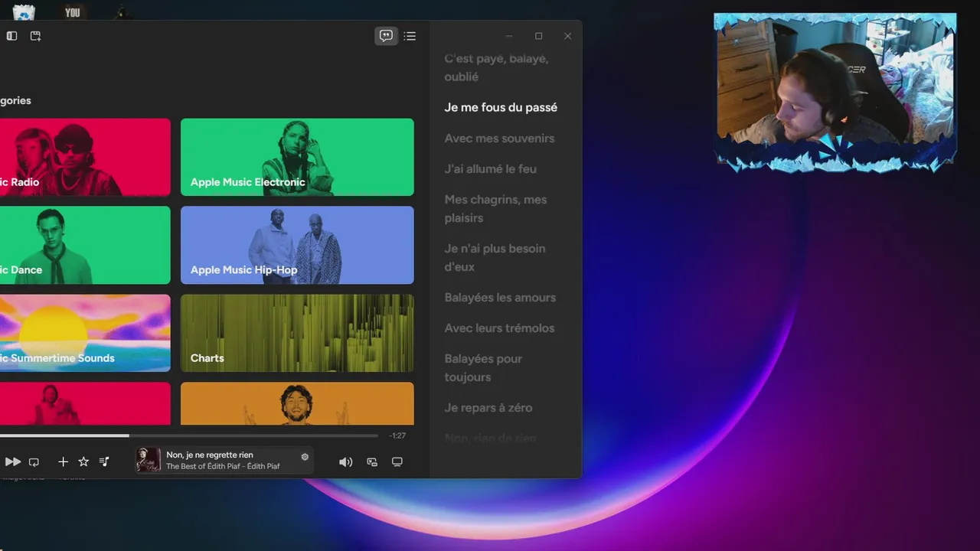
Task: Open the Recycle Bin desktop icon
Action: pos(24,12)
